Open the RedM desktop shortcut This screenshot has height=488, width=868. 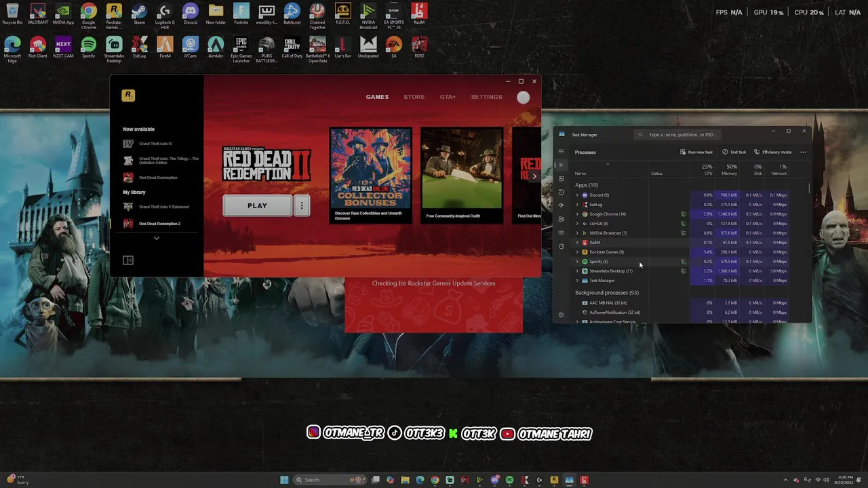(x=419, y=14)
